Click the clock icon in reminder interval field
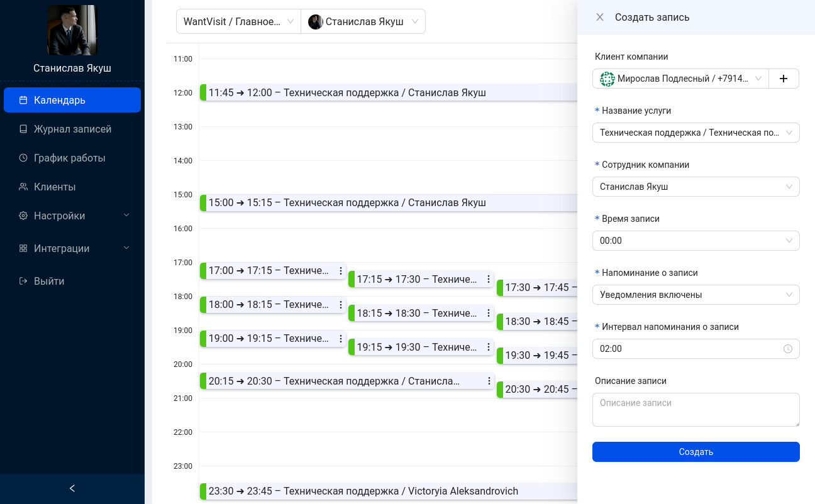The height and width of the screenshot is (504, 815). pos(788,349)
